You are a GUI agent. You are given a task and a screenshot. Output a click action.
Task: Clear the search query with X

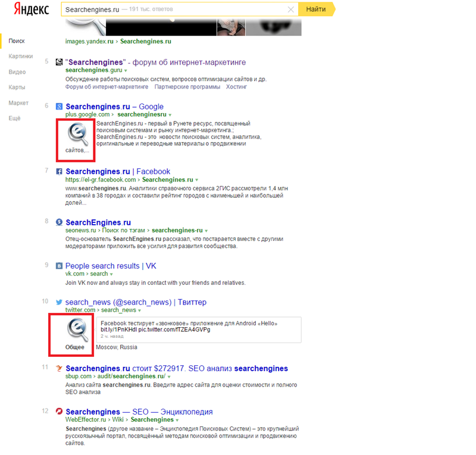click(290, 10)
